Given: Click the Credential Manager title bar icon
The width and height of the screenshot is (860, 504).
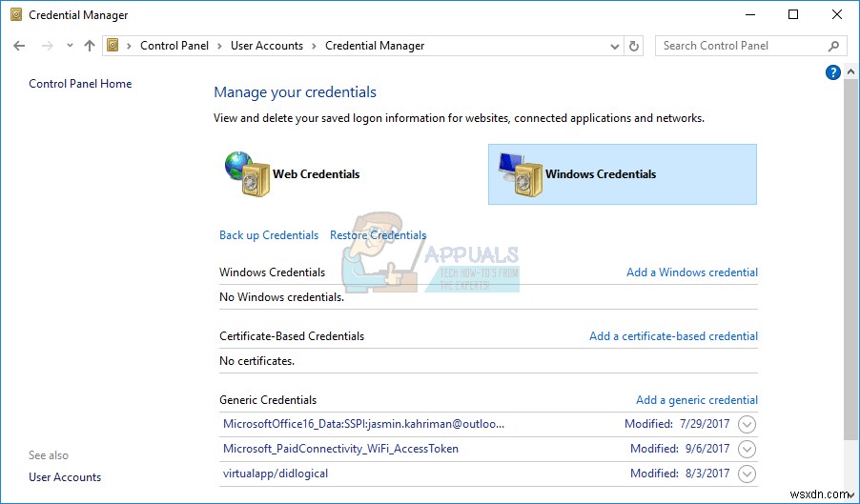Looking at the screenshot, I should pos(16,15).
